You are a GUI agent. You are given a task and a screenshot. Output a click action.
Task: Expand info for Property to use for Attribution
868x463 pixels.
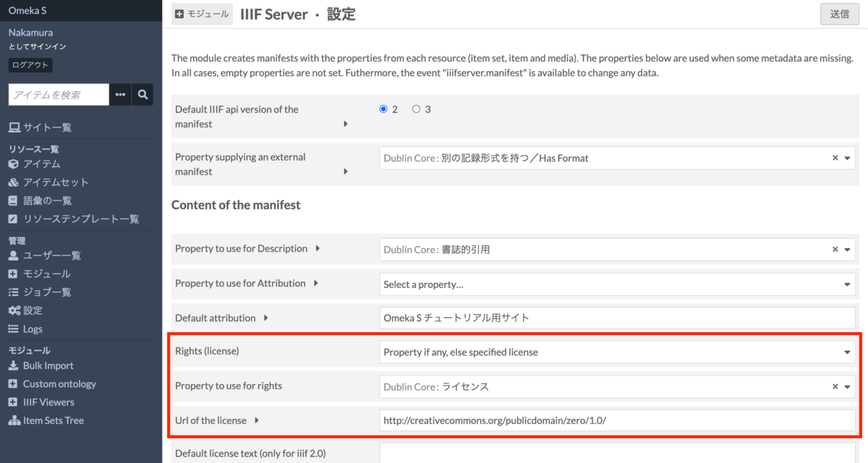(x=315, y=283)
